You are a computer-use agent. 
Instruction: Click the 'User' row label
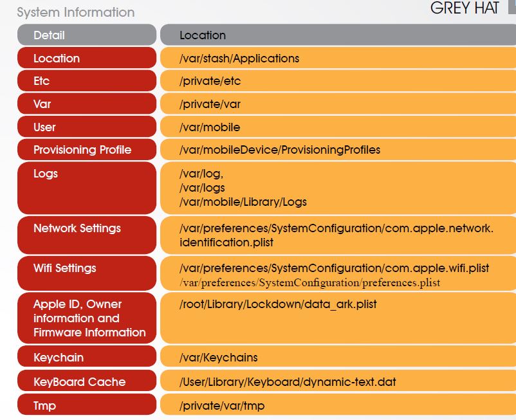click(x=87, y=127)
